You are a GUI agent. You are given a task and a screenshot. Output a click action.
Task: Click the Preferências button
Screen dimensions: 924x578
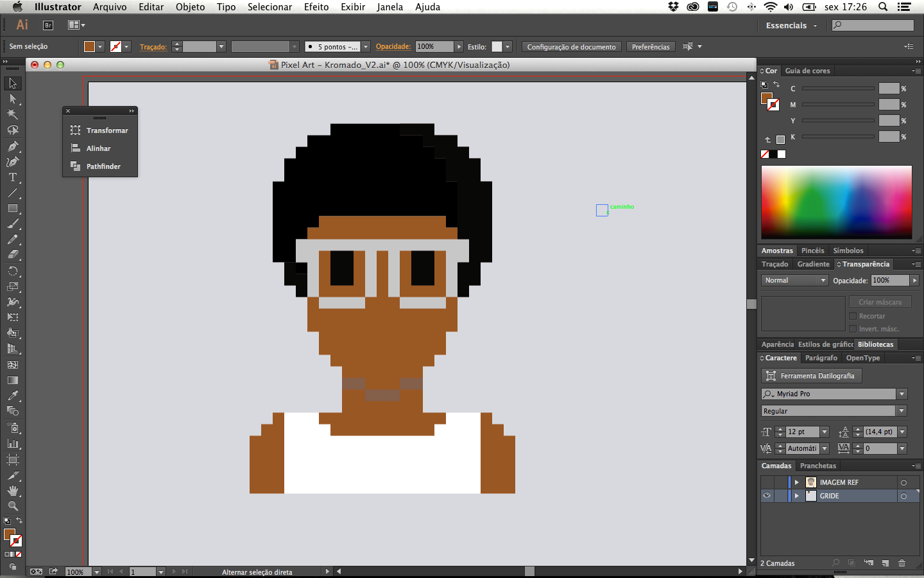pyautogui.click(x=651, y=47)
